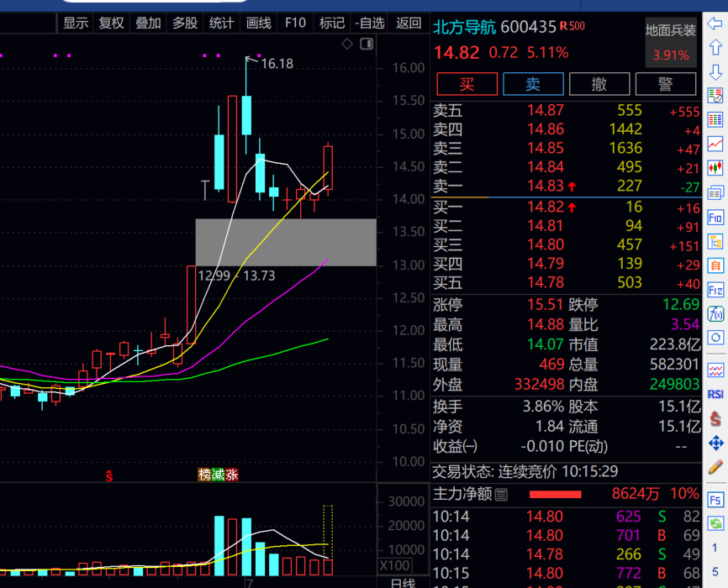
Task: Select the RSI indicator icon
Action: [x=715, y=394]
